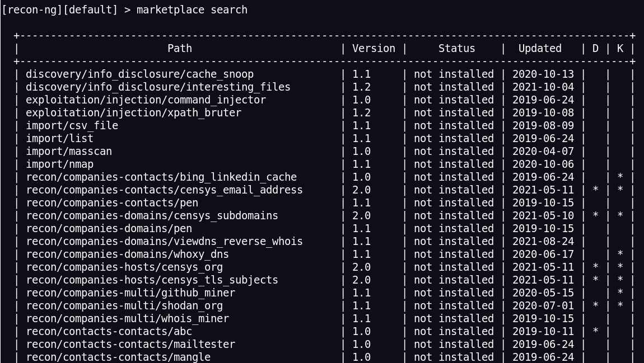Viewport: 644px width, 363px height.
Task: Click K asterisk for whoxy_dns
Action: (620, 253)
